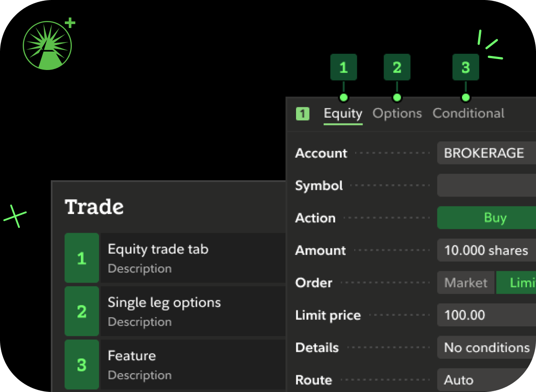Click green number 1 tile for Equity trade tab
Image resolution: width=536 pixels, height=392 pixels.
(82, 258)
